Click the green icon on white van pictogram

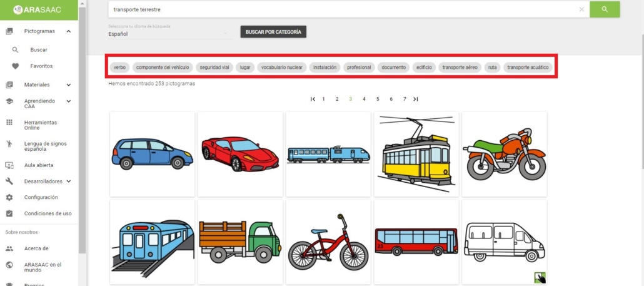[540, 278]
